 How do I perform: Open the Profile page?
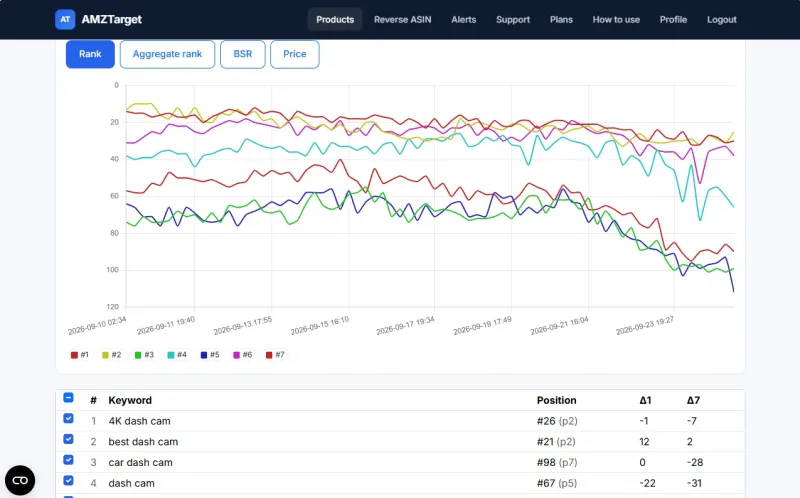coord(673,19)
